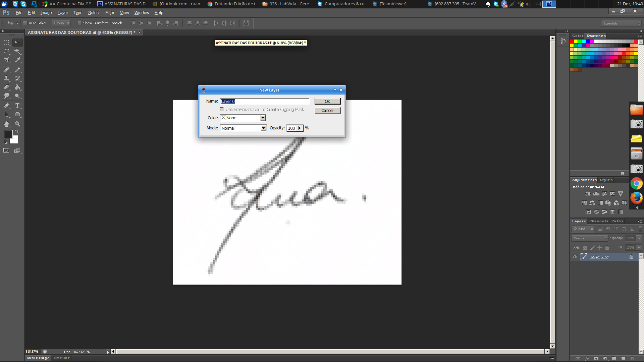
Task: Click the foreground color swatch
Action: 8,134
